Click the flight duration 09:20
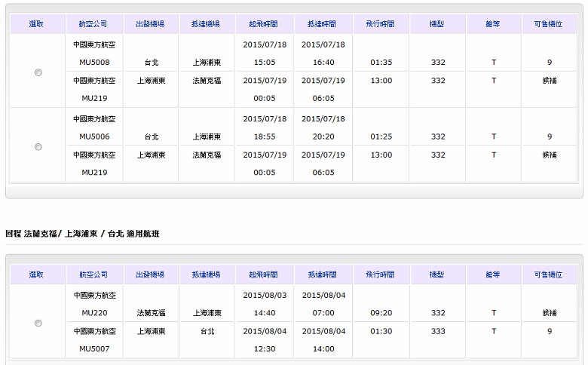Viewport: 588px width, 365px height. [381, 313]
